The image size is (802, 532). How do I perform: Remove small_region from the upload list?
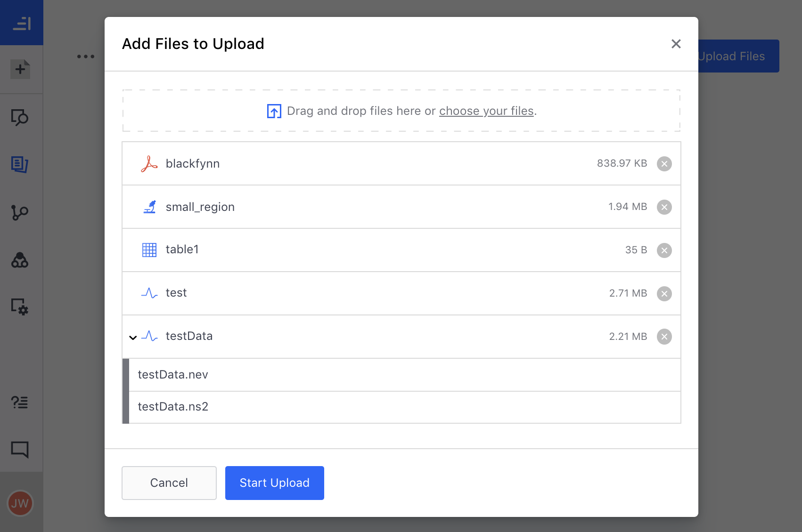664,207
